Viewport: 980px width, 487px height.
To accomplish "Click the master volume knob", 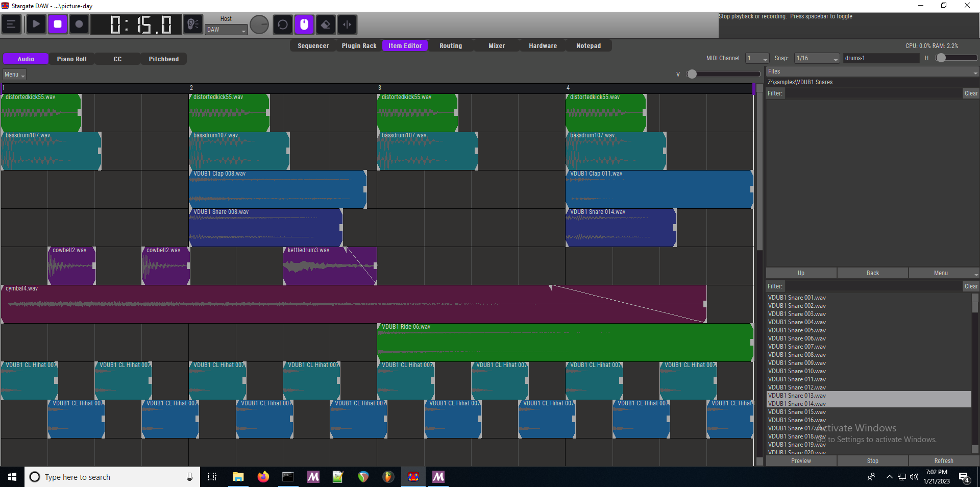I will [x=259, y=25].
